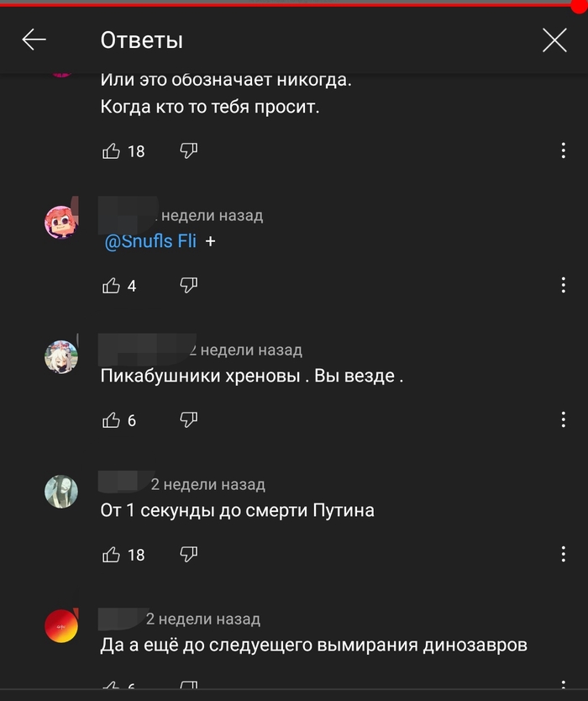588x701 pixels.
Task: Like the 'От 1 секунды до смерти' comment
Action: [111, 555]
